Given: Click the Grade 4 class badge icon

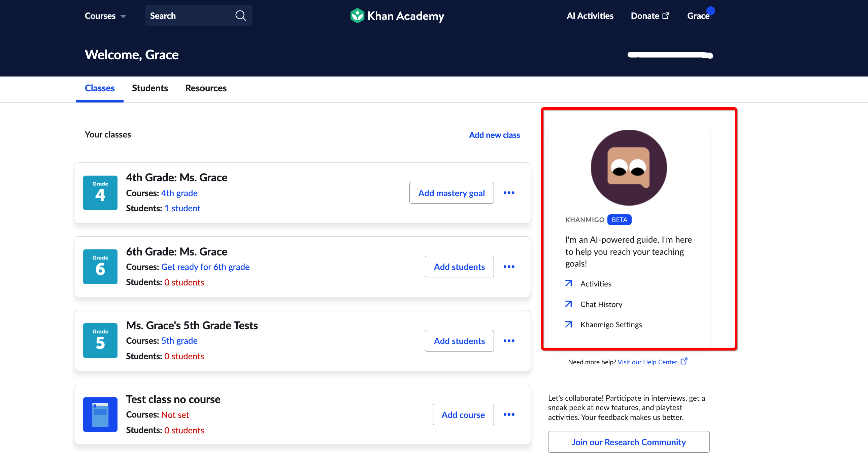Looking at the screenshot, I should coord(100,192).
